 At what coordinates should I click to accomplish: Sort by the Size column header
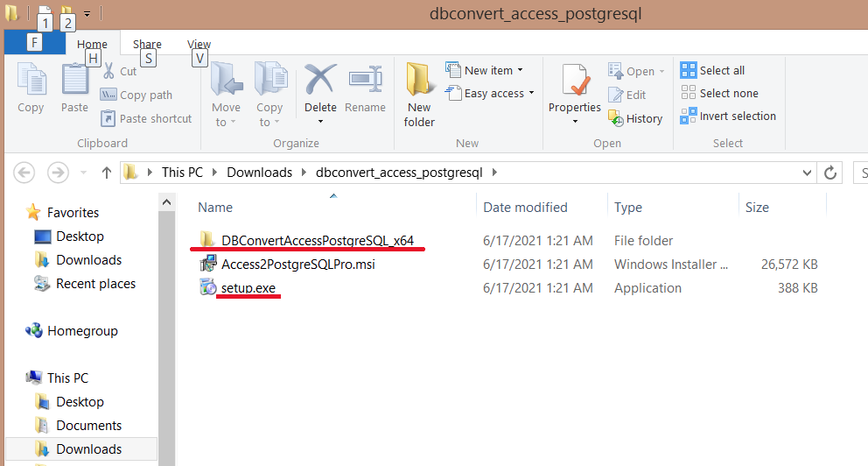757,208
